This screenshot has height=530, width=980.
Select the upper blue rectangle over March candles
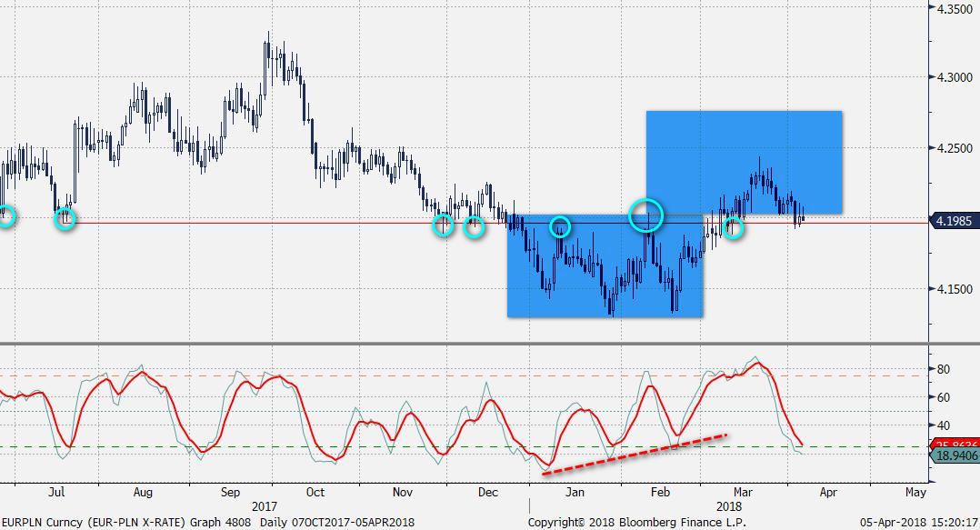point(745,163)
